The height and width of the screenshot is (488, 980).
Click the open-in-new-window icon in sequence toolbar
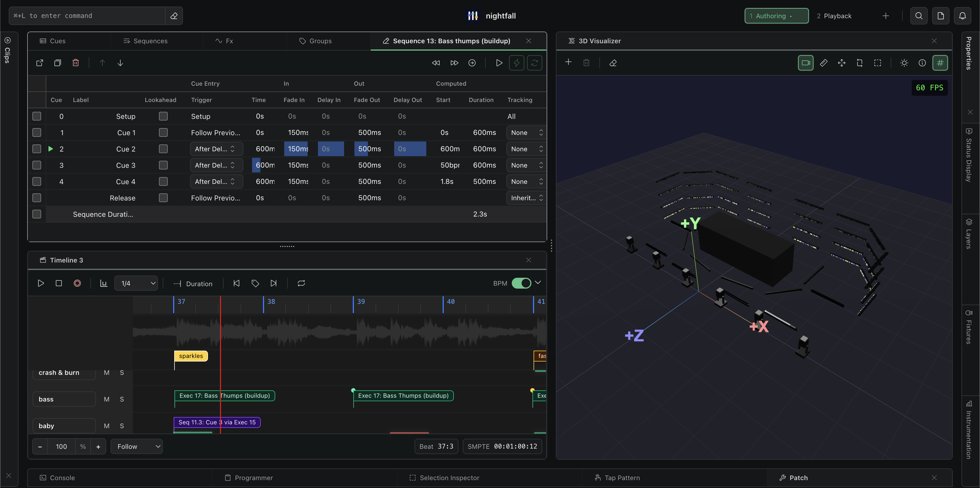tap(39, 63)
